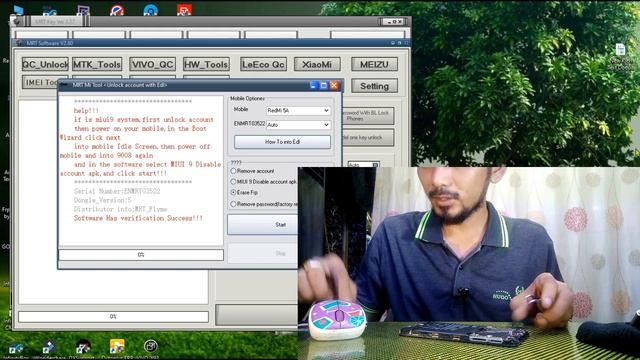Click the greyed Stop button
This screenshot has height=360, width=640.
(x=263, y=253)
